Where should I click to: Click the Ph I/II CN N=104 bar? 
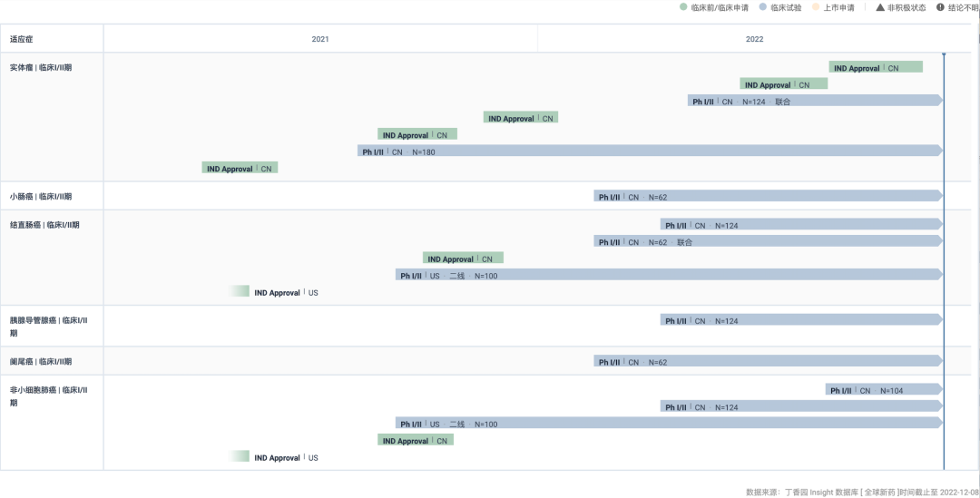(x=884, y=389)
